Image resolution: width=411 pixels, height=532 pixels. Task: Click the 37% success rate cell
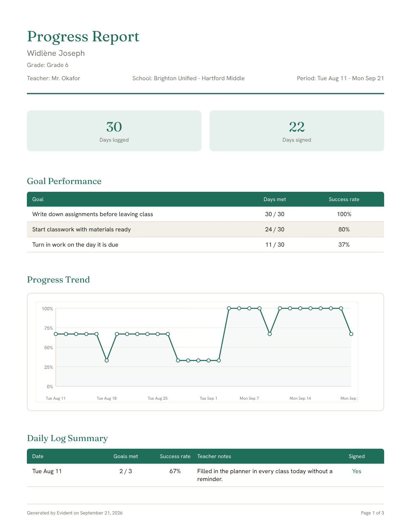344,245
